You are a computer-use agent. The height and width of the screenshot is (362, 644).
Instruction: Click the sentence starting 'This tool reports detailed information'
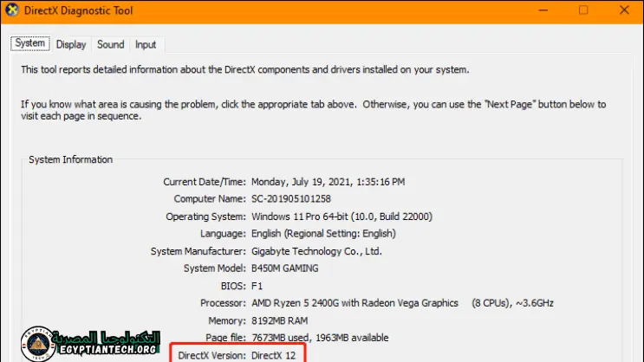(245, 69)
